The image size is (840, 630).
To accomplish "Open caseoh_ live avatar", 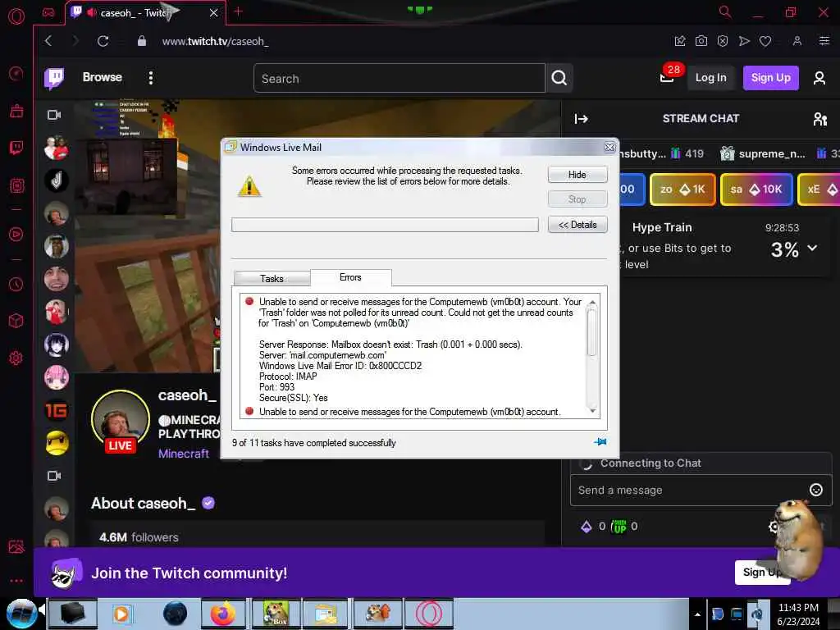I will 120,420.
